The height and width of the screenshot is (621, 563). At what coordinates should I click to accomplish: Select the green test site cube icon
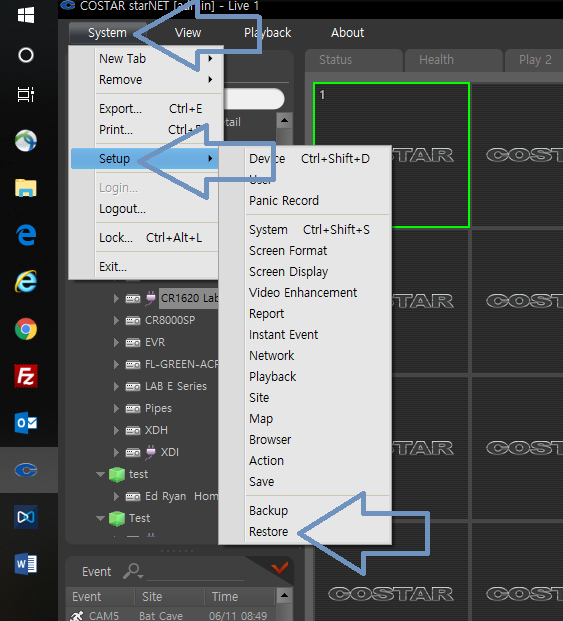[x=117, y=474]
